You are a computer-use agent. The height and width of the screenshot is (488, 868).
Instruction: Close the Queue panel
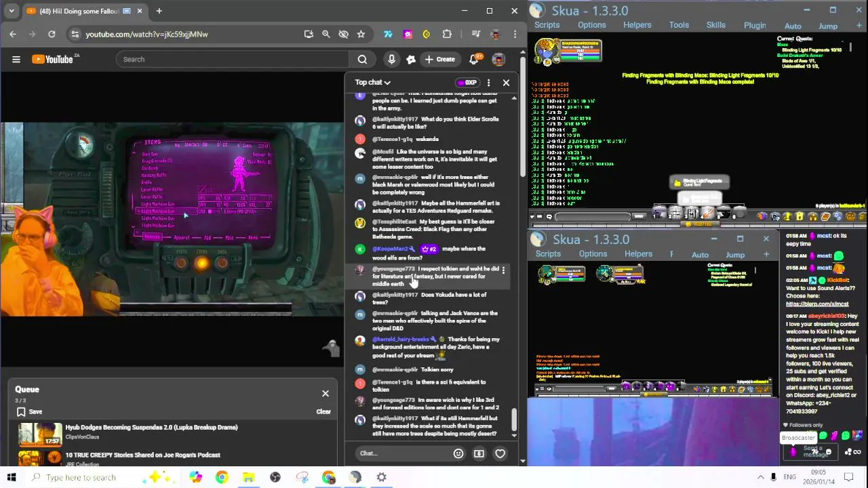pos(325,394)
